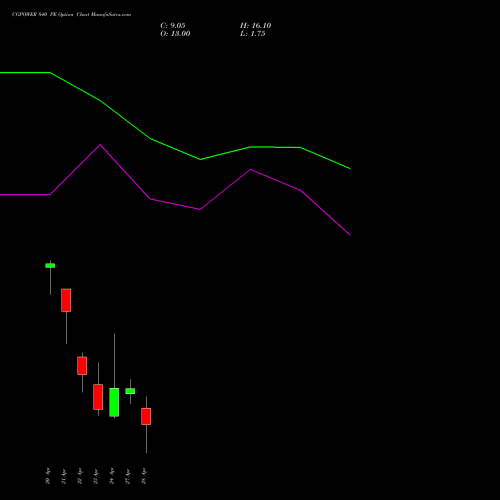Image resolution: width=500 pixels, height=500 pixels.
Task: Select the open value 'O: 13.00'
Action: tap(175, 34)
